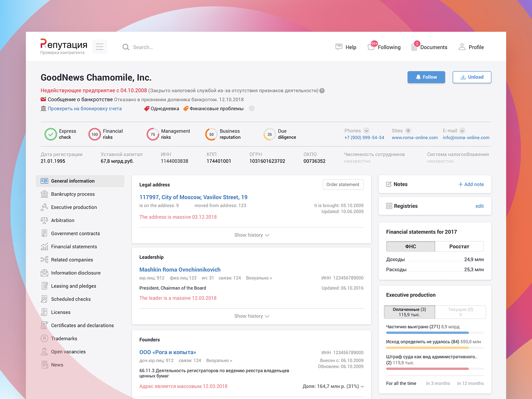Open Government contracts menu item
The width and height of the screenshot is (532, 399).
coord(80,233)
